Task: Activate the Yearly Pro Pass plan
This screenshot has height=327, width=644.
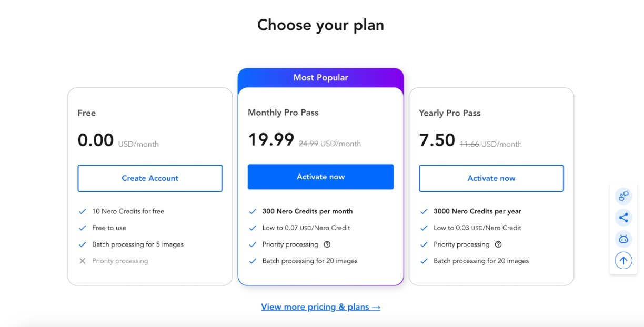Action: (491, 178)
